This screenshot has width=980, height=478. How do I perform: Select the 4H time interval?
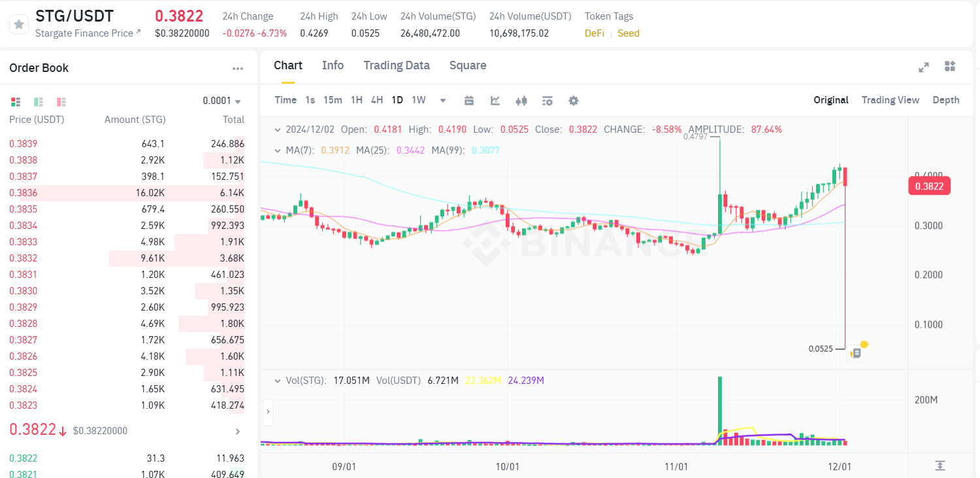377,100
